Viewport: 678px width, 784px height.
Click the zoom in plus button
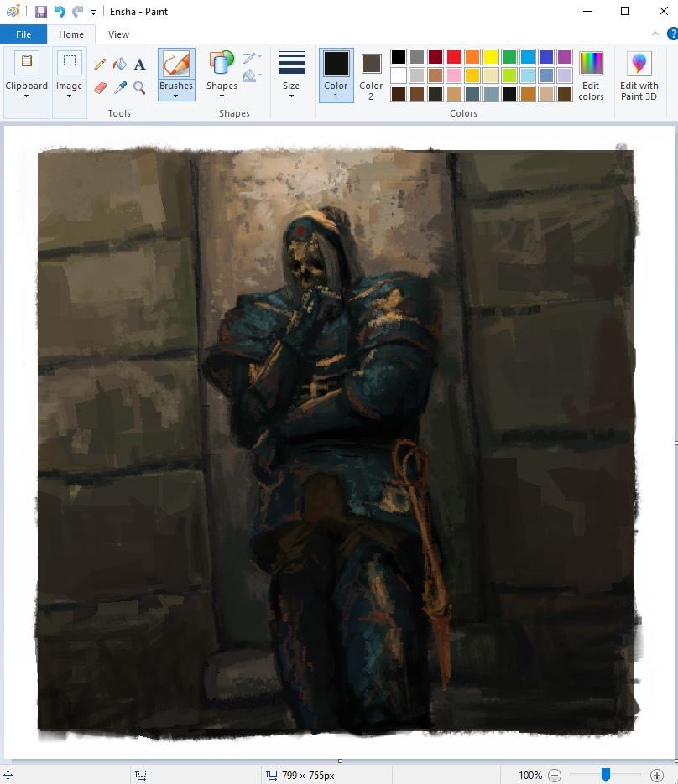click(x=657, y=776)
